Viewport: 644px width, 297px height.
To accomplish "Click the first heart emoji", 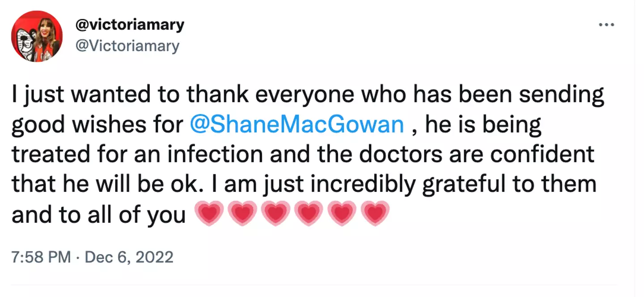I will (x=209, y=214).
